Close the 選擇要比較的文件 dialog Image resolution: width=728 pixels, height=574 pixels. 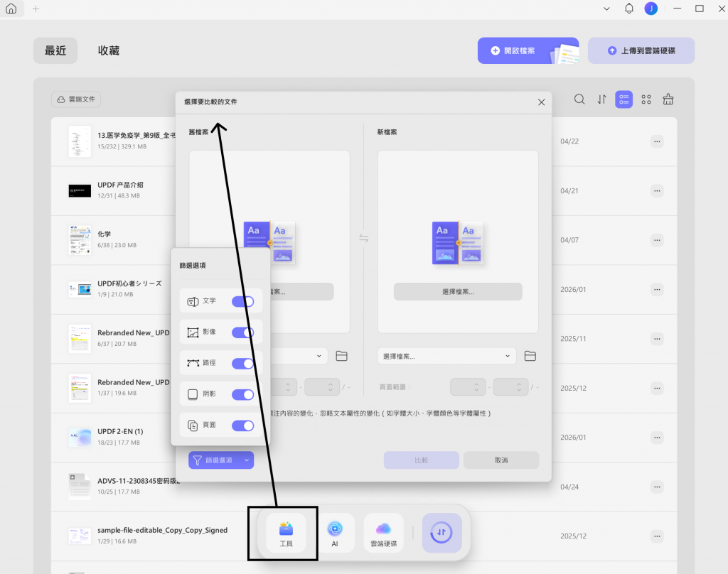(x=541, y=102)
